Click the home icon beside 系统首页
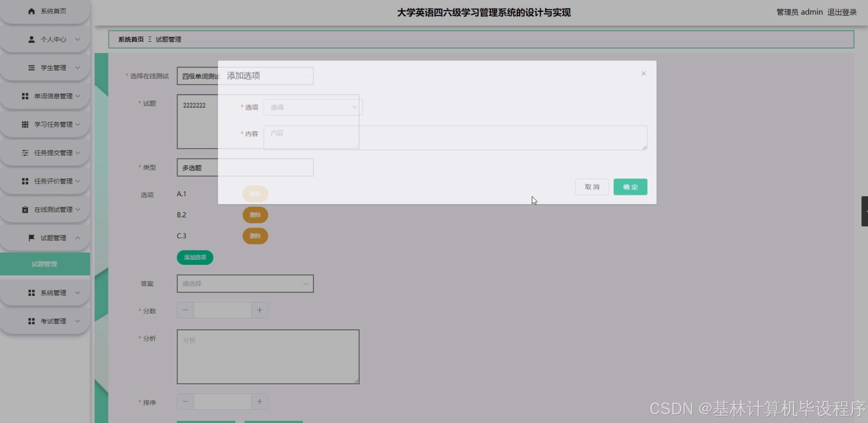 (x=31, y=11)
